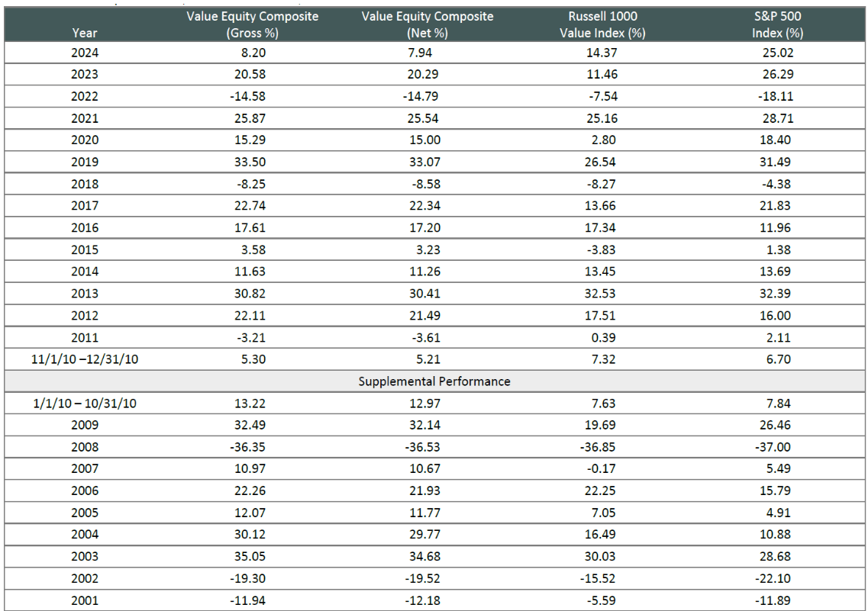868x611 pixels.
Task: Click the 2005 Russell value 7.05
Action: (603, 513)
